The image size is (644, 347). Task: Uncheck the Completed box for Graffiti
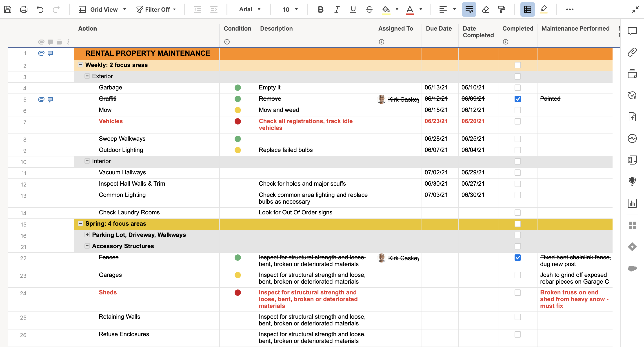point(517,99)
